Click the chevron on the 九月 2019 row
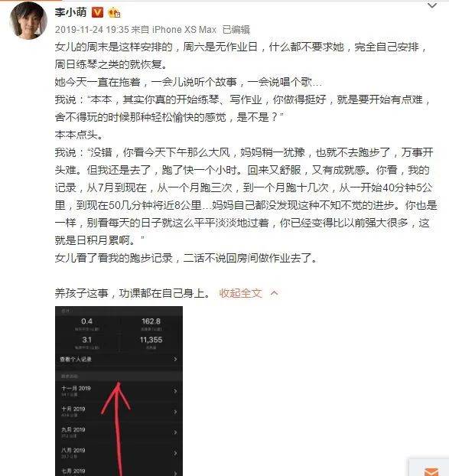This screenshot has height=476, width=449. (x=175, y=432)
